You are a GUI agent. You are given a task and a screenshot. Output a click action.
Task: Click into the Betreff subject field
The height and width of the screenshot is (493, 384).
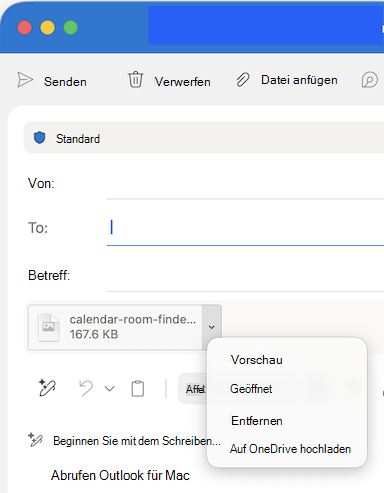click(245, 275)
